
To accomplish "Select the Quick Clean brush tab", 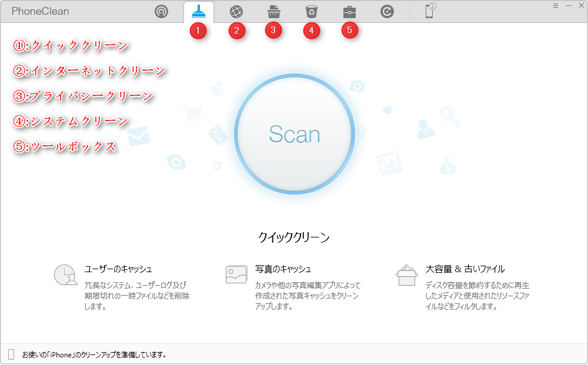I will pos(199,12).
